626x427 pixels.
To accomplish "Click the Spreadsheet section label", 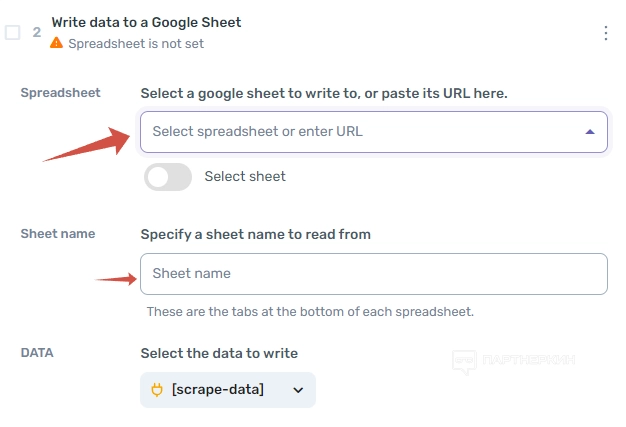I will (x=61, y=93).
